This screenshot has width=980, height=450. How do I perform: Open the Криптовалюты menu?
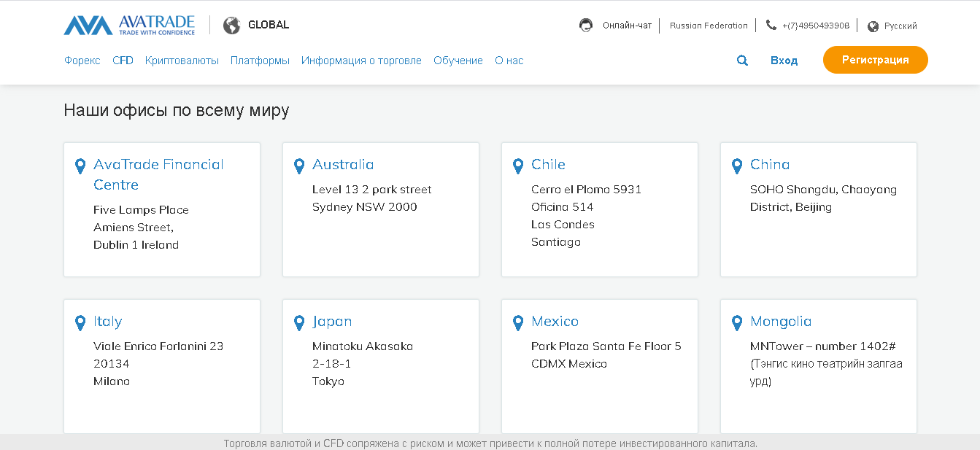(x=182, y=61)
